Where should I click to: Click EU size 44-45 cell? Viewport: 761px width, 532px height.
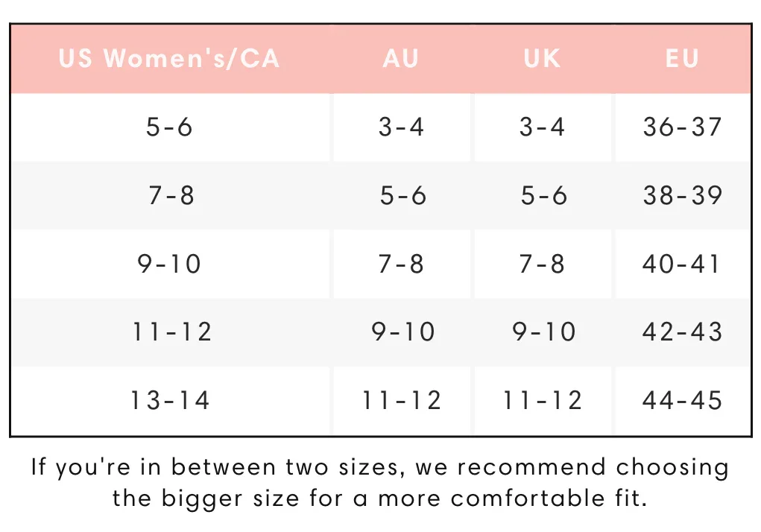pyautogui.click(x=682, y=401)
